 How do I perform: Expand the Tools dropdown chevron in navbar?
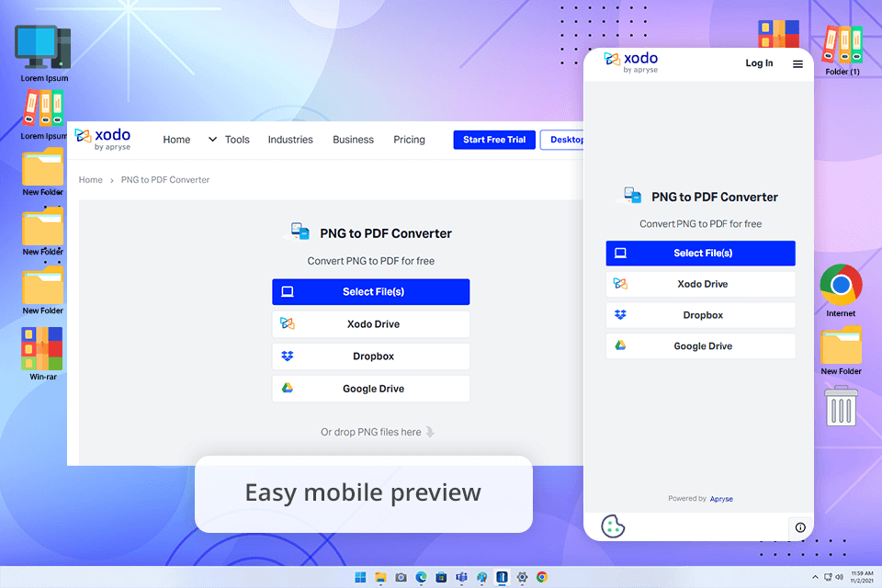[212, 139]
